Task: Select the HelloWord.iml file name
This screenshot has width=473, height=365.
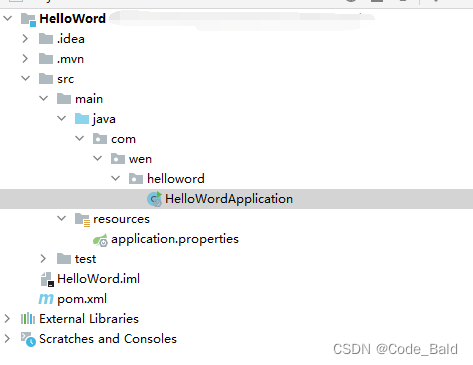Action: pos(98,279)
